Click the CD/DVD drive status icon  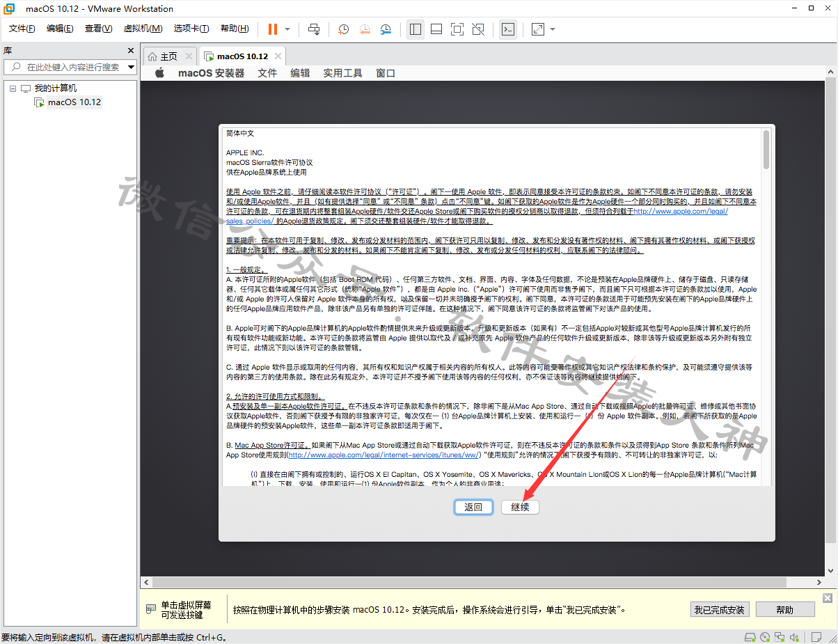[x=766, y=637]
